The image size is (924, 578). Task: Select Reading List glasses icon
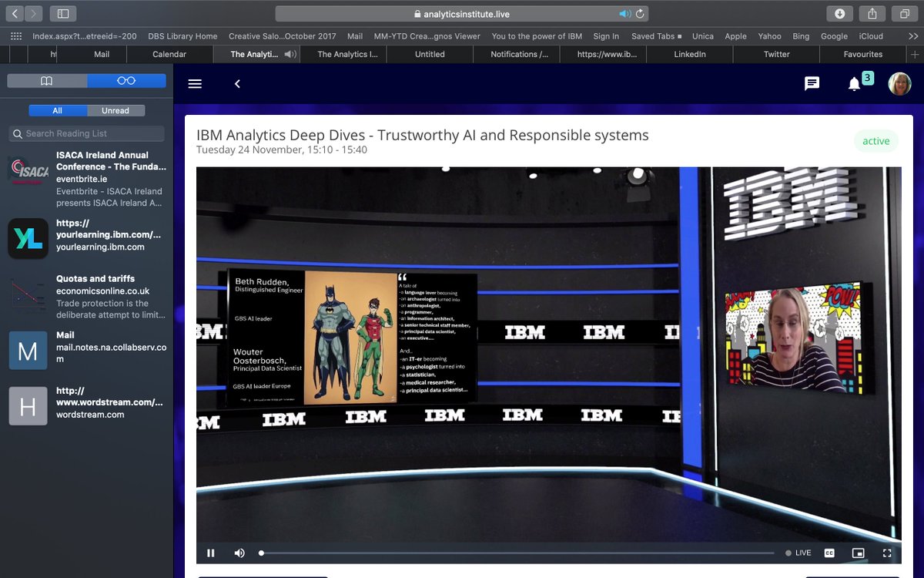pos(126,81)
